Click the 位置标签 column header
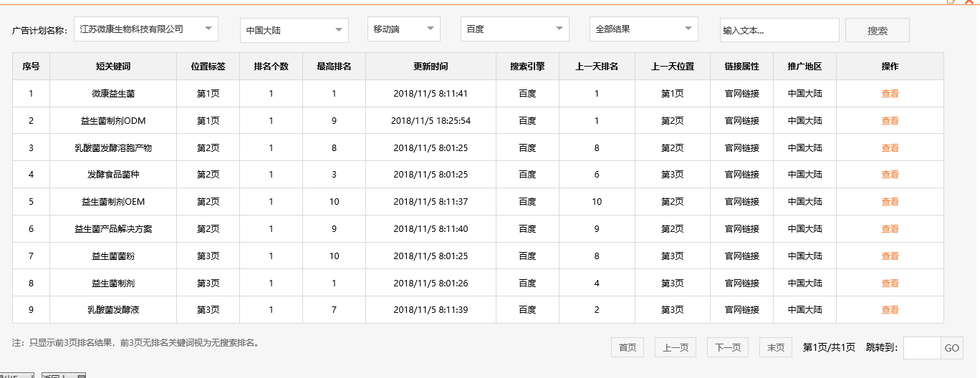Viewport: 980px width, 378px height. click(208, 66)
